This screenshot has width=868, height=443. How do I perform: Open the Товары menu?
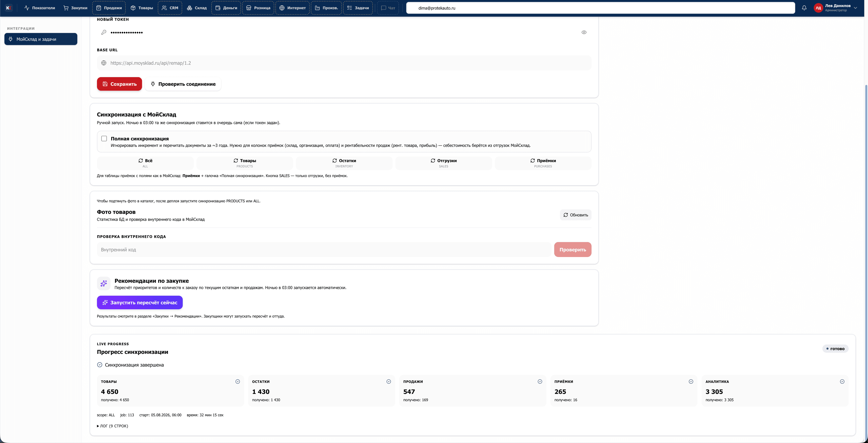pos(142,8)
